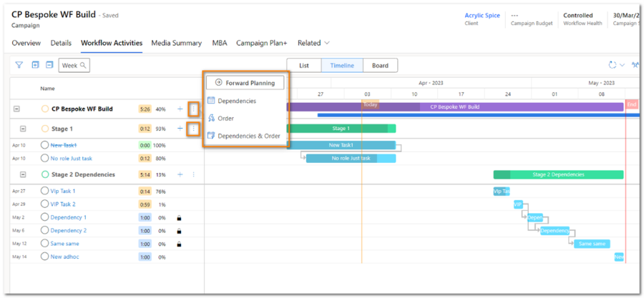Viewport: 644px width, 298px height.
Task: Click the filter funnel icon
Action: [19, 65]
